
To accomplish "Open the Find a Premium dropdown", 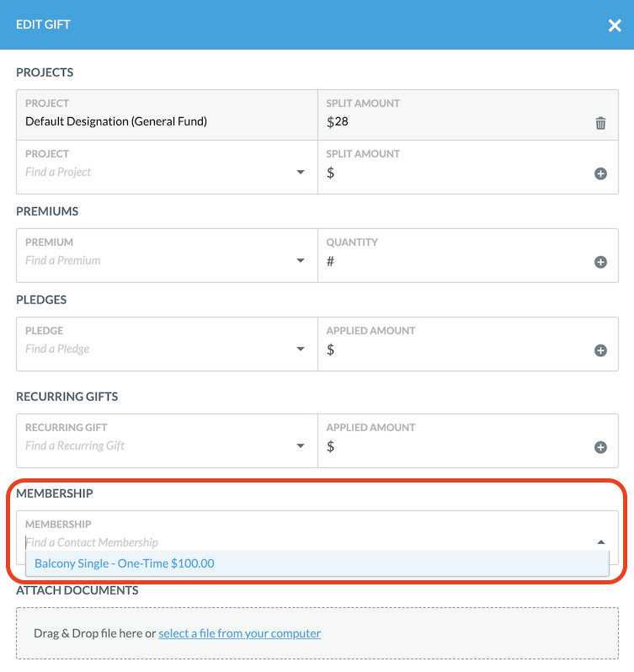I will pos(301,260).
